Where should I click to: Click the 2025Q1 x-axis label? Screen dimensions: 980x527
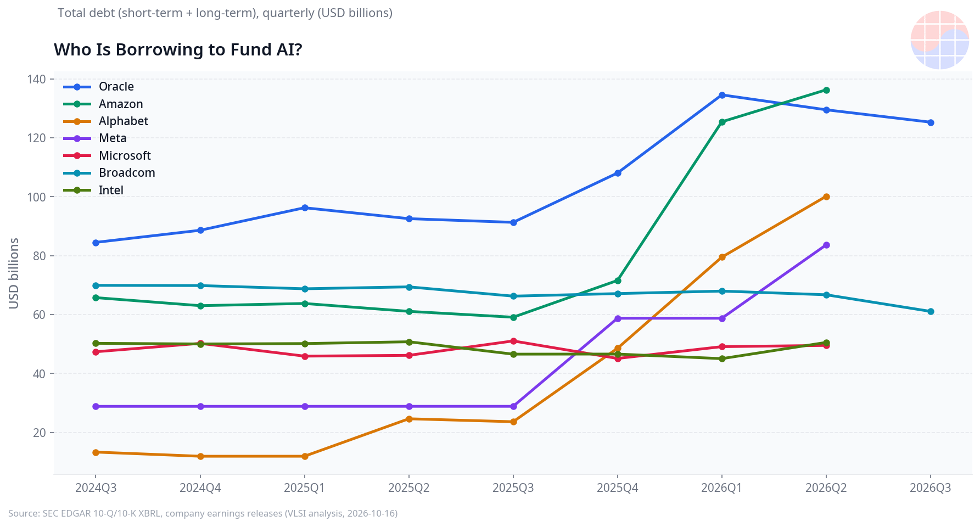(305, 488)
